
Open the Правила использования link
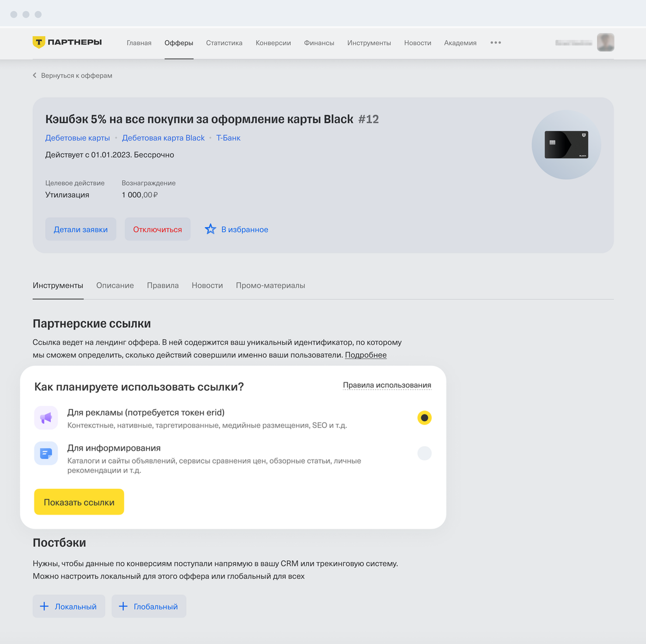pyautogui.click(x=387, y=385)
